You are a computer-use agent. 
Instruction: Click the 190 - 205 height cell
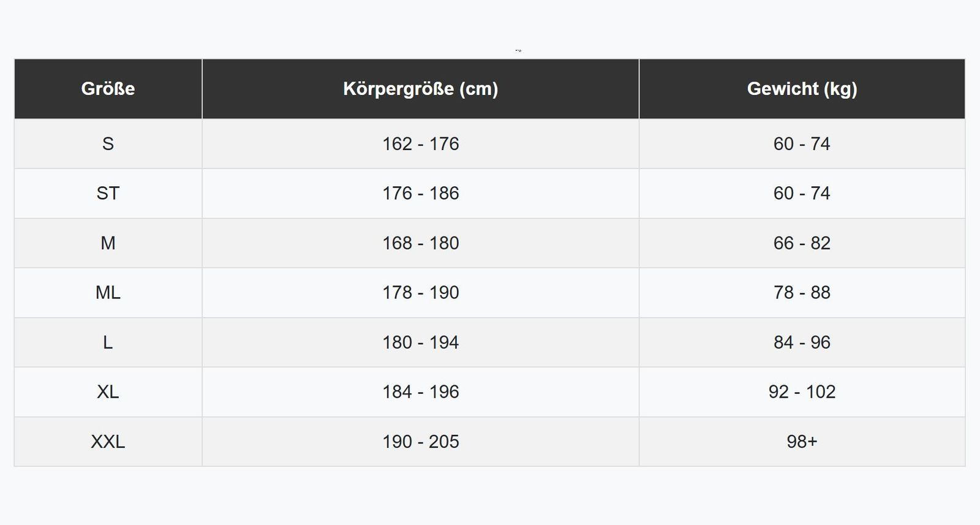[x=420, y=442]
